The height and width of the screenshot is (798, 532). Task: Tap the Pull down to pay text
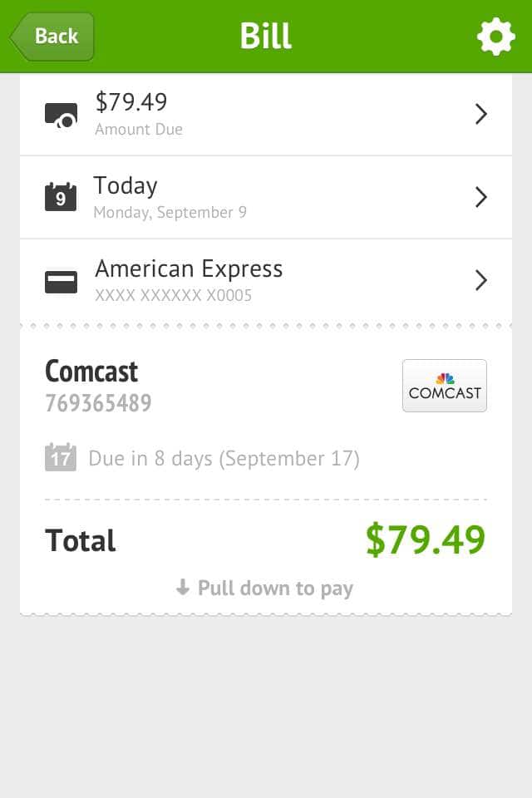coord(275,589)
